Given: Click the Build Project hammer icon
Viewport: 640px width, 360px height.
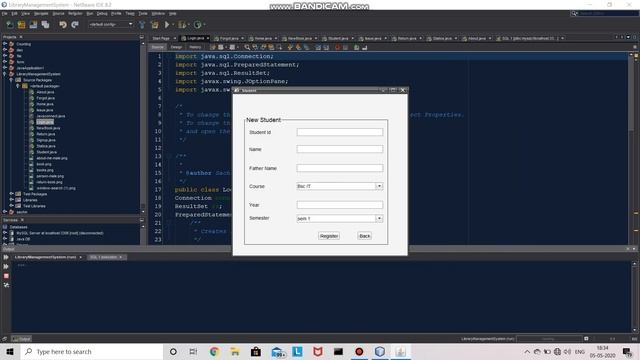Looking at the screenshot, I should pyautogui.click(x=142, y=24).
